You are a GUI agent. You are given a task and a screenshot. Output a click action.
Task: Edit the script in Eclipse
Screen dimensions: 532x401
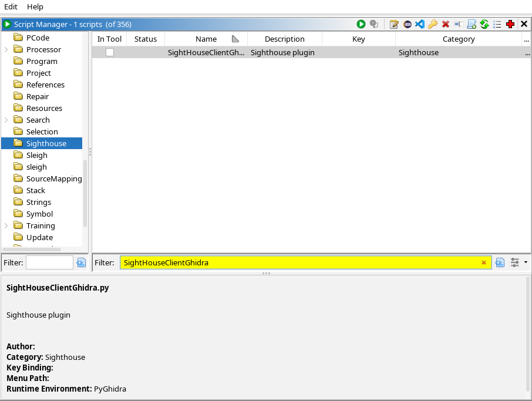(408, 25)
